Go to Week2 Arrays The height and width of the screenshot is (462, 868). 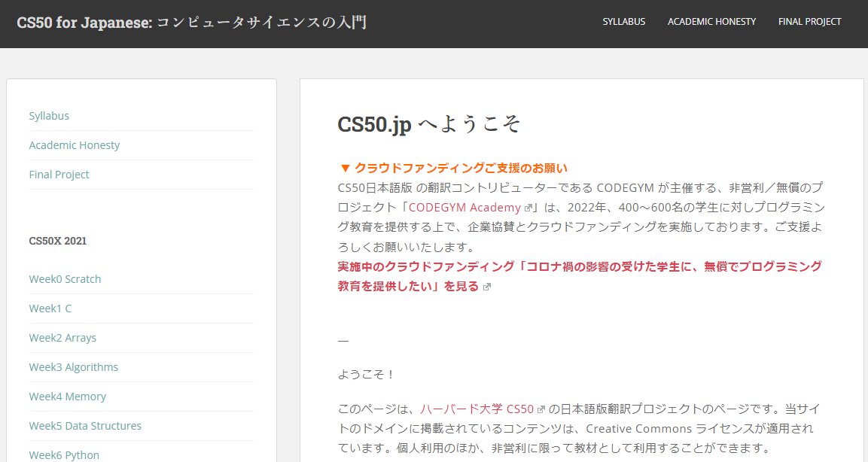[62, 338]
